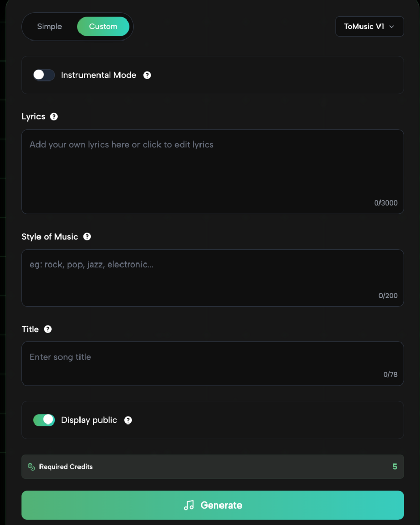Show the Title field help icon
The width and height of the screenshot is (420, 525).
[x=48, y=329]
